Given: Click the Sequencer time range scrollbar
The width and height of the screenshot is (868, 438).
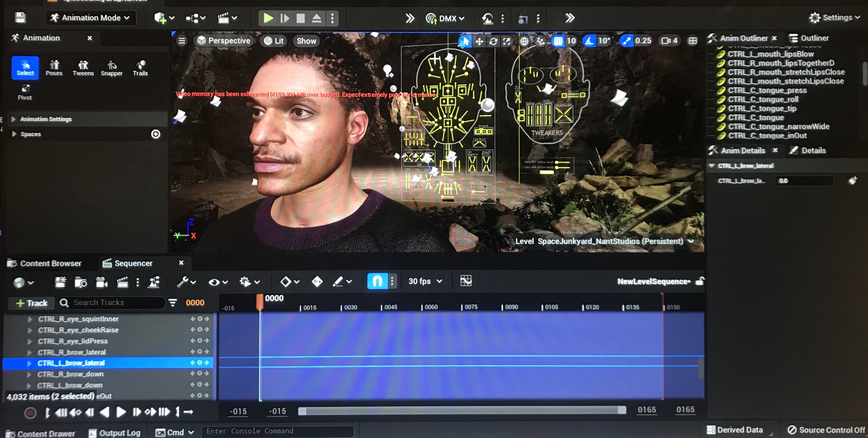Looking at the screenshot, I should click(462, 410).
